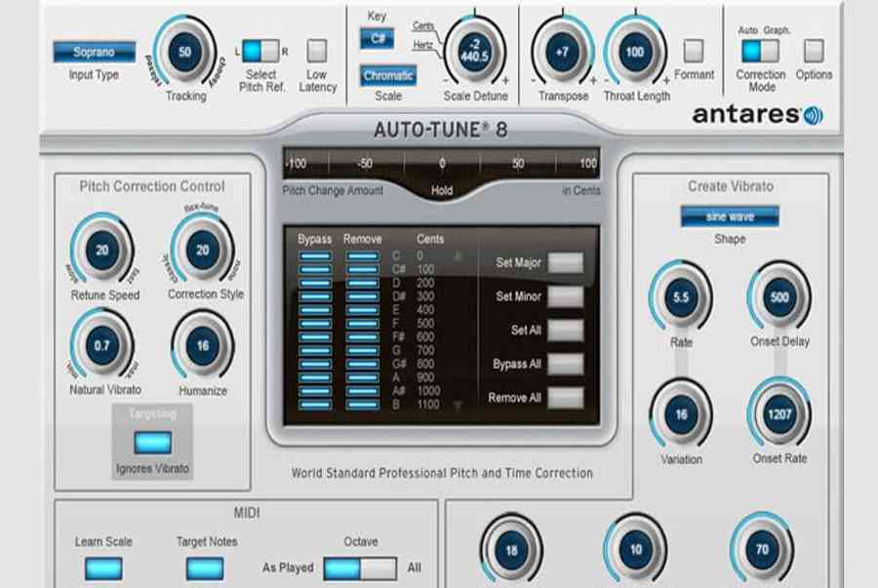Enable the Low Latency button

click(x=317, y=51)
